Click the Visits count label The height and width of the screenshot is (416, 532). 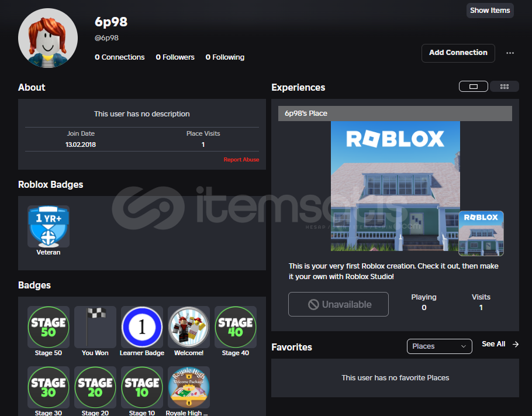click(x=481, y=297)
